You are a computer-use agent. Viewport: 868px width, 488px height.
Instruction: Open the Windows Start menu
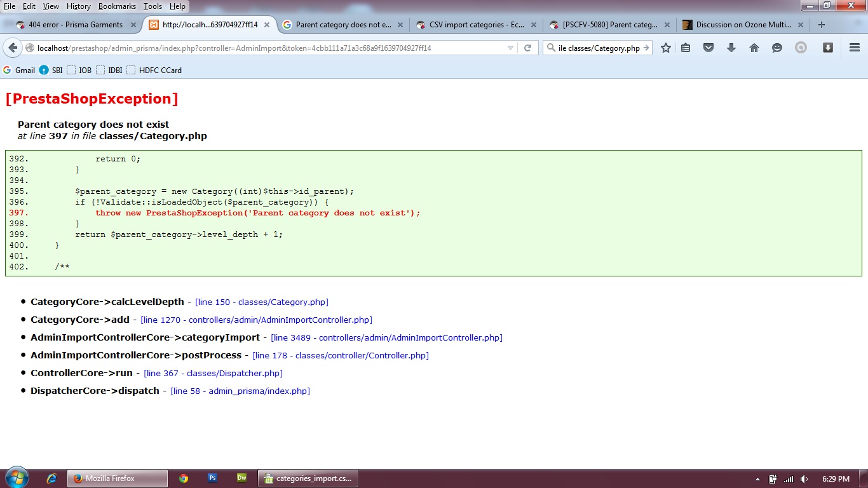(x=17, y=478)
